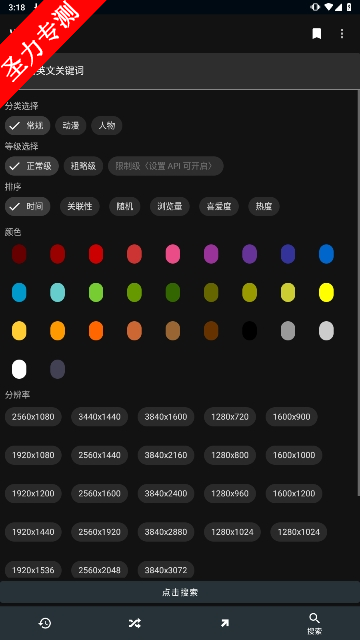This screenshot has width=360, height=640.
Task: Choose the 1600x900 resolution chip
Action: [291, 417]
